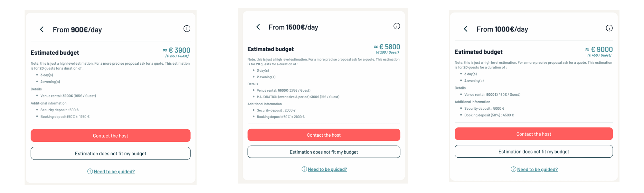The image size is (644, 193).
Task: Click the ≈ € 5800 estimated total
Action: point(387,47)
